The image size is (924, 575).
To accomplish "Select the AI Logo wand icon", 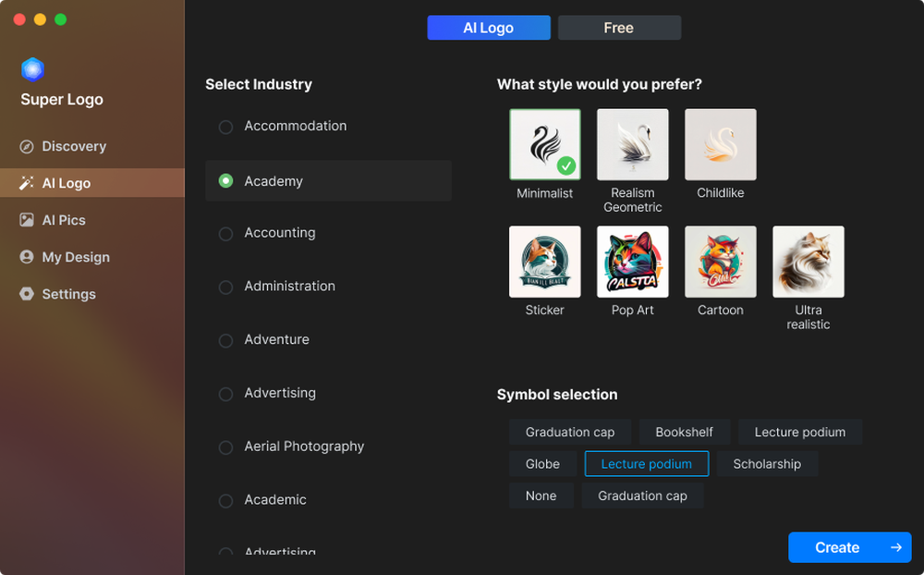I will (x=27, y=183).
